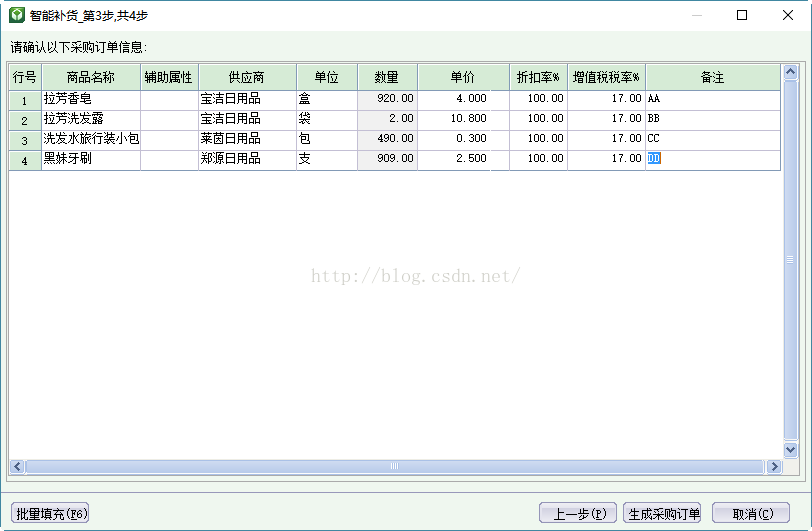This screenshot has width=812, height=531.
Task: Click tax rate 17.00 in 拉芳洗发露 row
Action: 606,120
